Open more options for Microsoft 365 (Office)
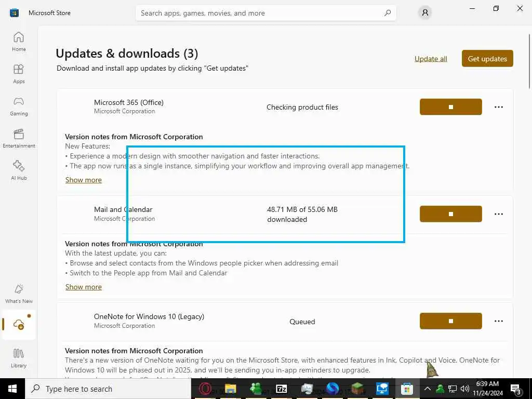Viewport: 532px width, 399px height. click(498, 107)
